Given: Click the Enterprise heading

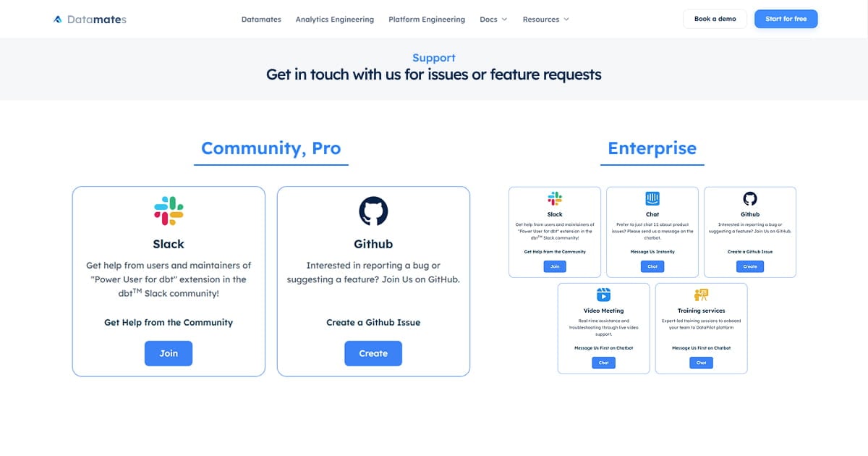Looking at the screenshot, I should [x=652, y=148].
